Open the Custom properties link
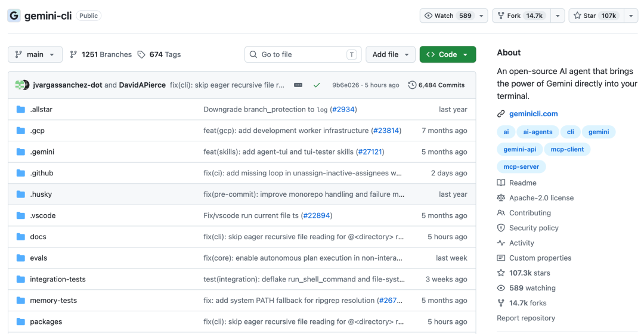 click(540, 258)
